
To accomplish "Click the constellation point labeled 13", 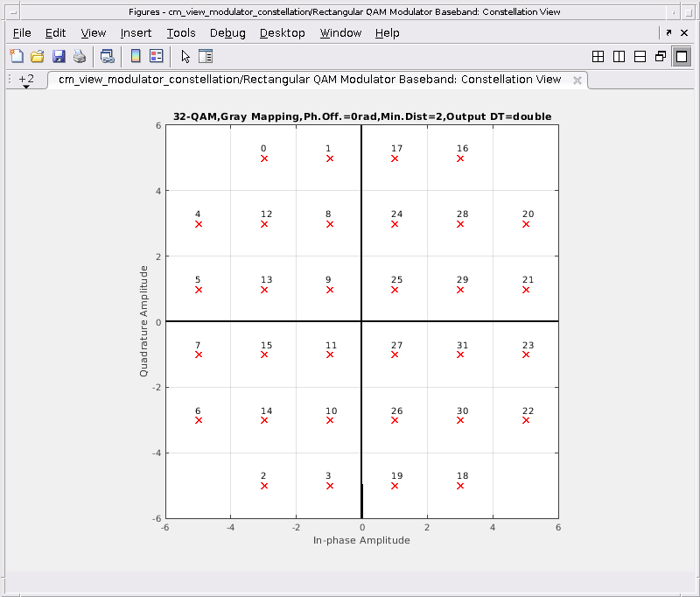I will pos(264,290).
